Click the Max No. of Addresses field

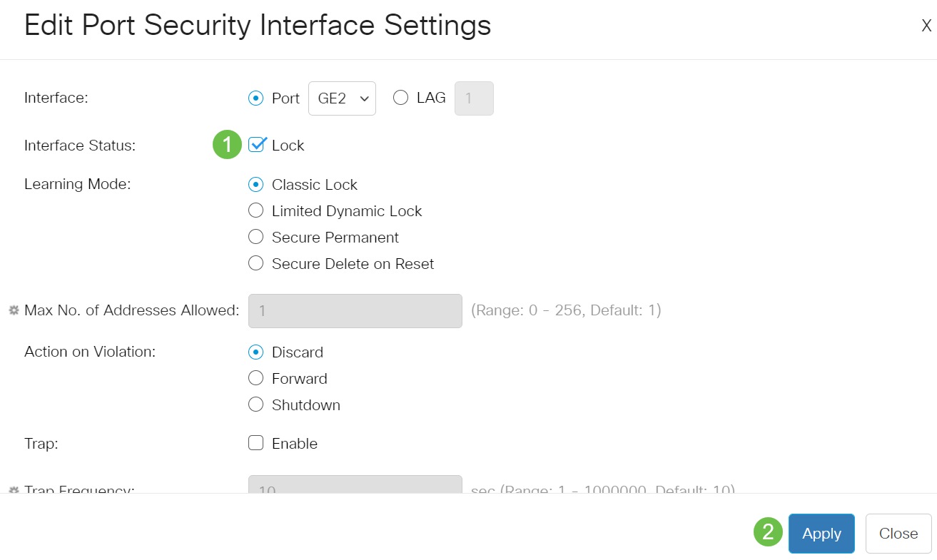tap(355, 311)
